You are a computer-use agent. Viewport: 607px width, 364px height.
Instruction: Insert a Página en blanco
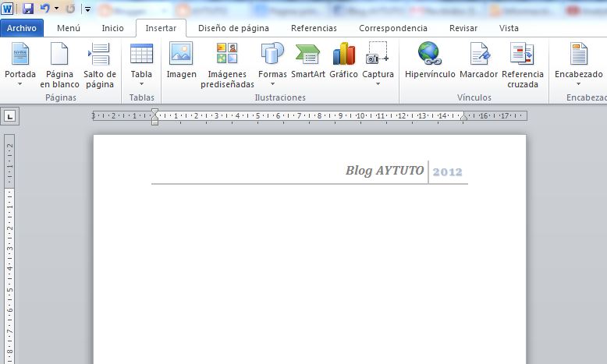point(60,65)
